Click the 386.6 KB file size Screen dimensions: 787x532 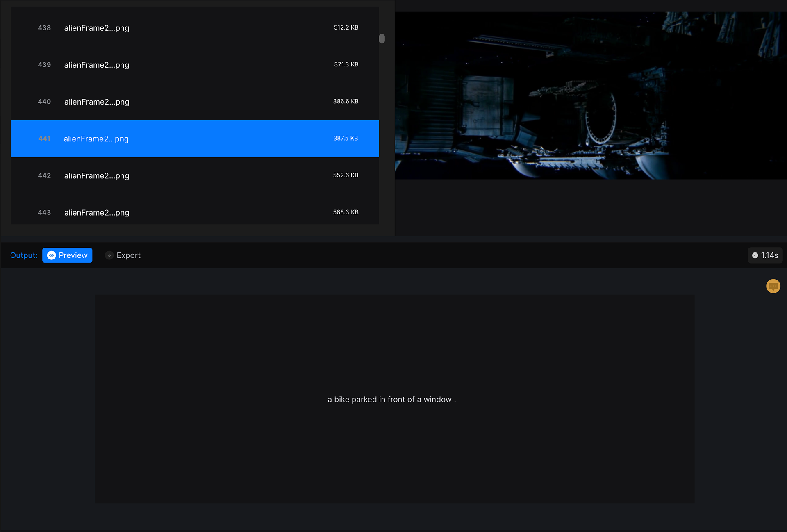pos(346,101)
